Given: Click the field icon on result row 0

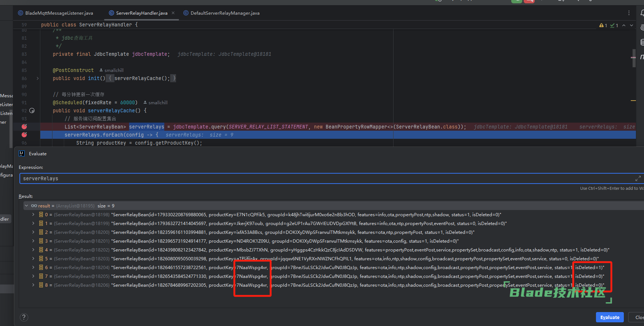Looking at the screenshot, I should click(x=41, y=214).
